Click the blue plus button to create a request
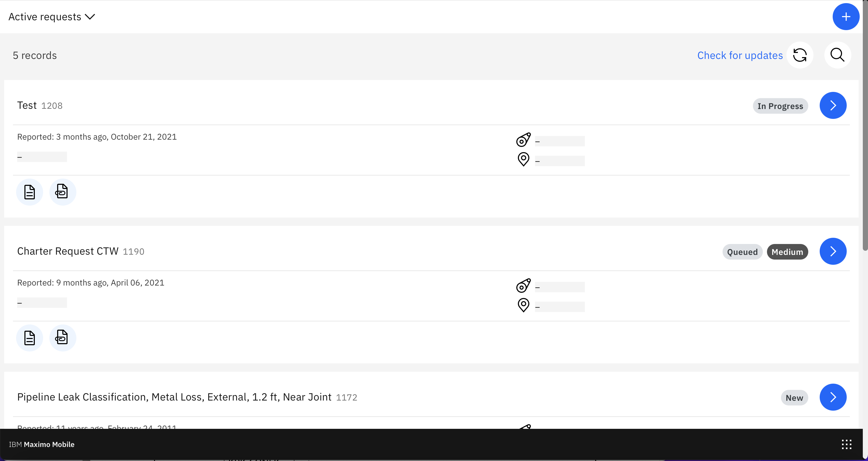Viewport: 868px width, 461px height. point(845,17)
